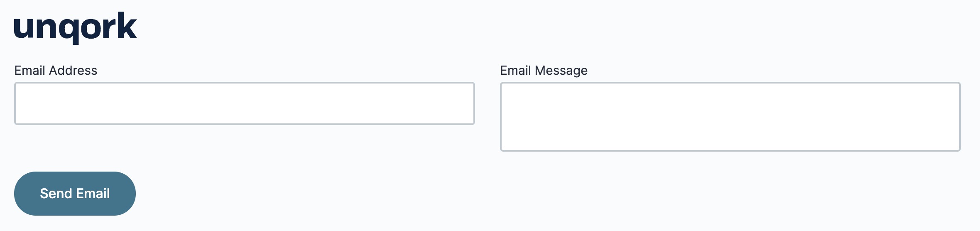The width and height of the screenshot is (980, 231).
Task: Select the text box under Email Address
Action: point(245,103)
